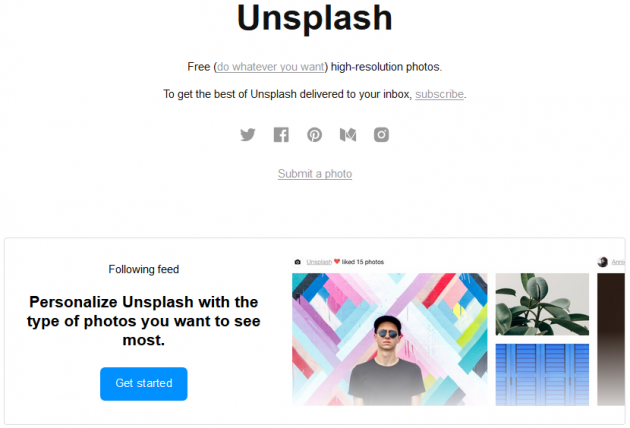Open the Twitter social icon
The image size is (630, 428).
pos(248,135)
